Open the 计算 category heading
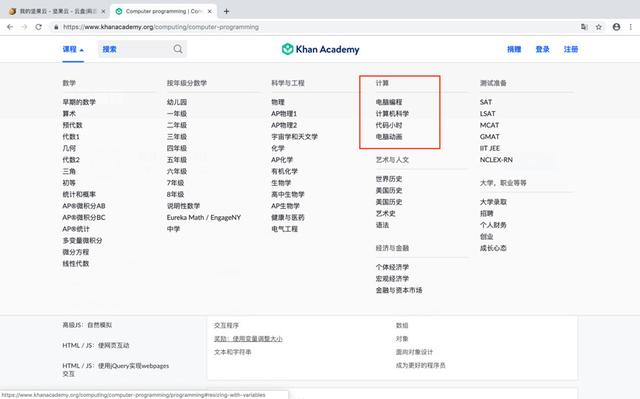640x399 pixels. pos(382,83)
